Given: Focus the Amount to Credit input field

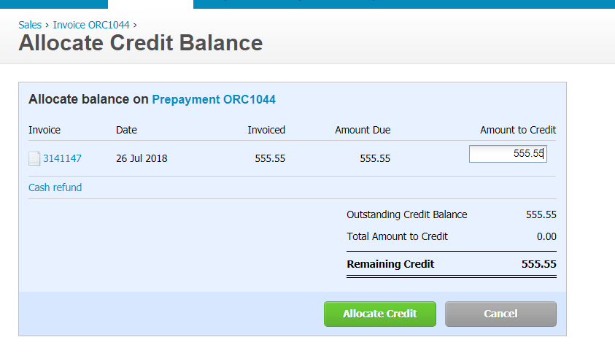Looking at the screenshot, I should [x=507, y=154].
